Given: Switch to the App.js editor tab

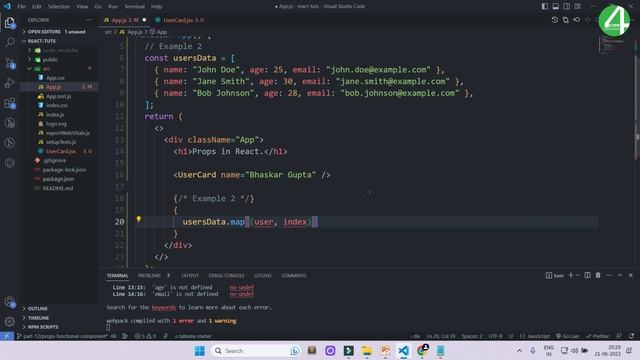Looking at the screenshot, I should 124,20.
